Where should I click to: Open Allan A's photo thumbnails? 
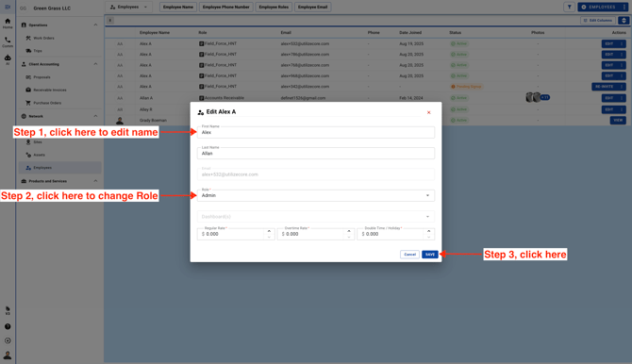click(533, 97)
